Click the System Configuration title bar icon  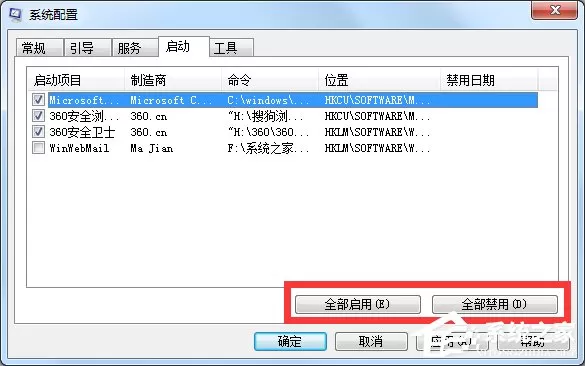15,14
